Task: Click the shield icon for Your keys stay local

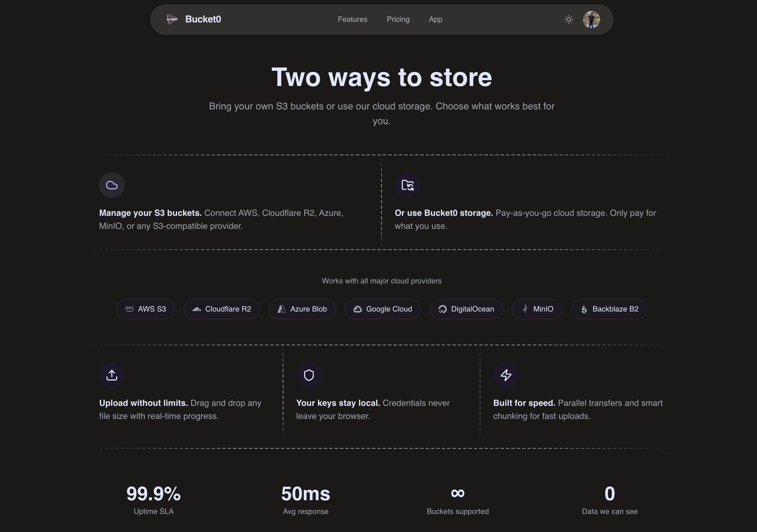Action: 309,375
